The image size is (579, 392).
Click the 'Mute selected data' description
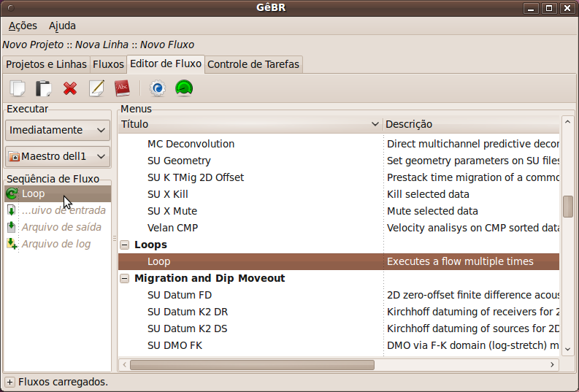[x=432, y=211]
